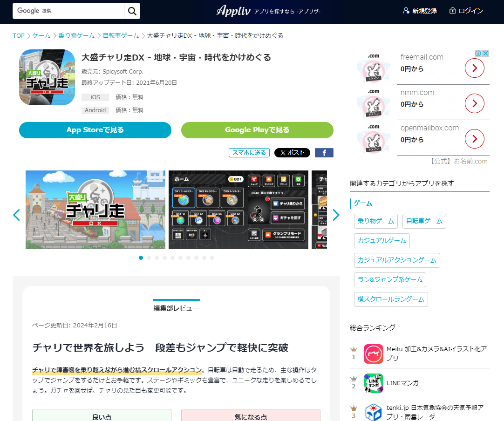Click tenki.jp 日本気象協会 ranking title
This screenshot has height=421, width=504.
[x=435, y=412]
